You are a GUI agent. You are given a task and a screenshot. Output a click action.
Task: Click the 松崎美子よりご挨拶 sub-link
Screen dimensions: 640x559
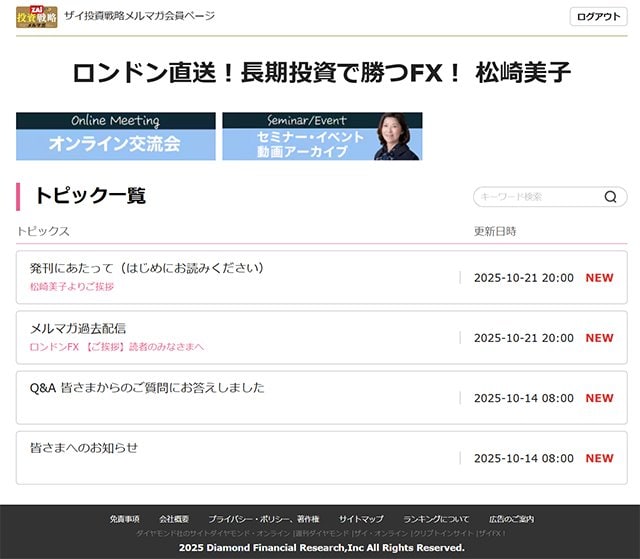[72, 287]
